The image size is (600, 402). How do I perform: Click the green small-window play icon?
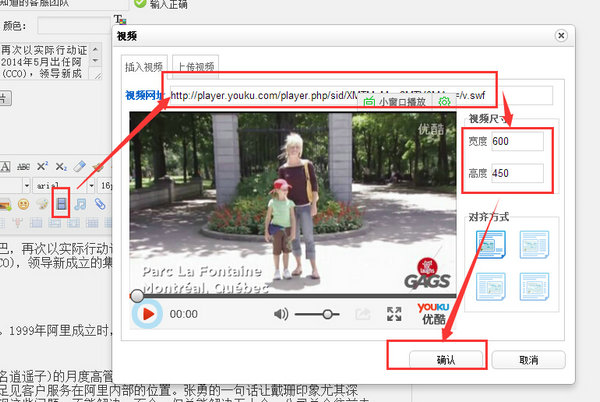pos(369,102)
